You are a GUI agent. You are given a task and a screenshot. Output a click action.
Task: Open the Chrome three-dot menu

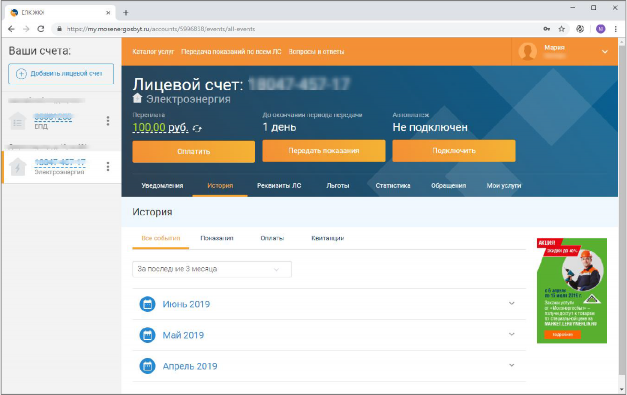coord(615,29)
